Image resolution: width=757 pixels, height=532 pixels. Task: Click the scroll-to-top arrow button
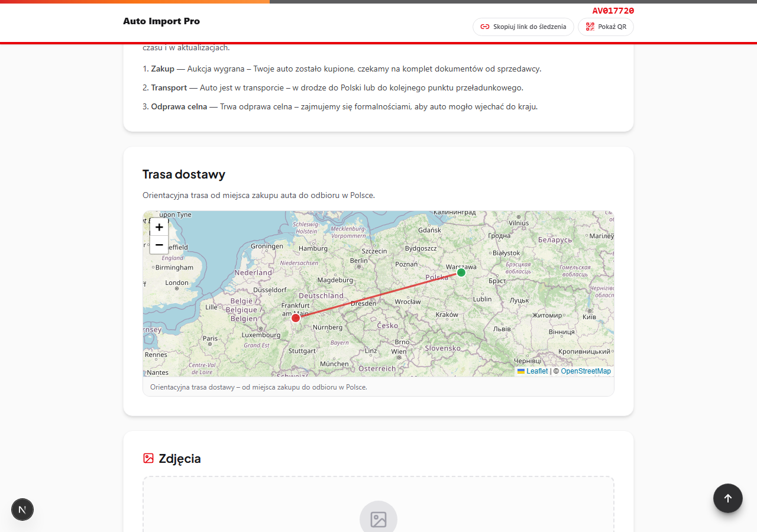[727, 498]
